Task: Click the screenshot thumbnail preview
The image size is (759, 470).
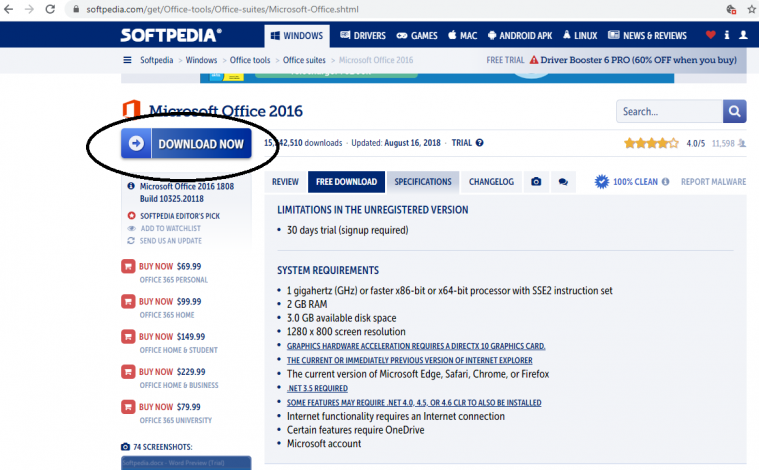Action: [186, 463]
